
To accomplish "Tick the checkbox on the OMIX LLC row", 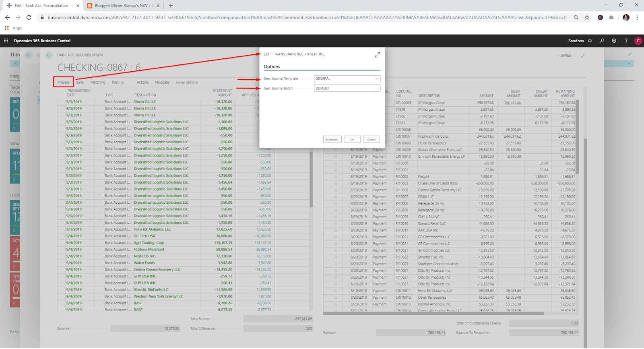I will click(x=336, y=197).
